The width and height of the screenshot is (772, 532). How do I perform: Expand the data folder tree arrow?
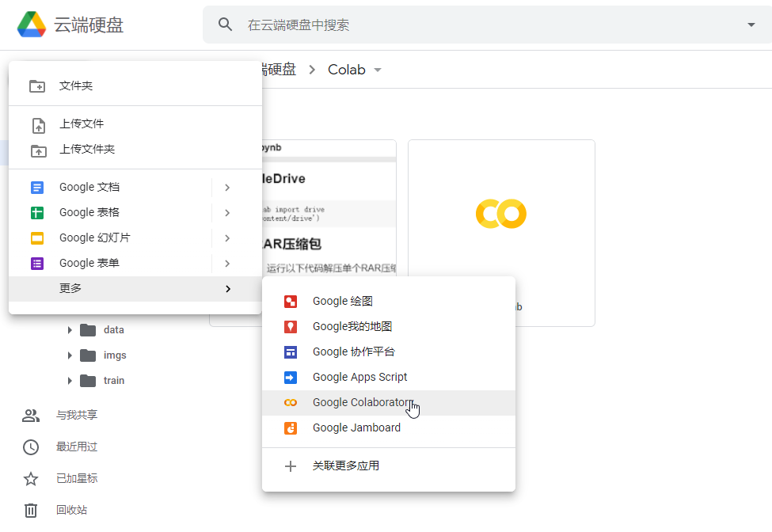[x=70, y=330]
